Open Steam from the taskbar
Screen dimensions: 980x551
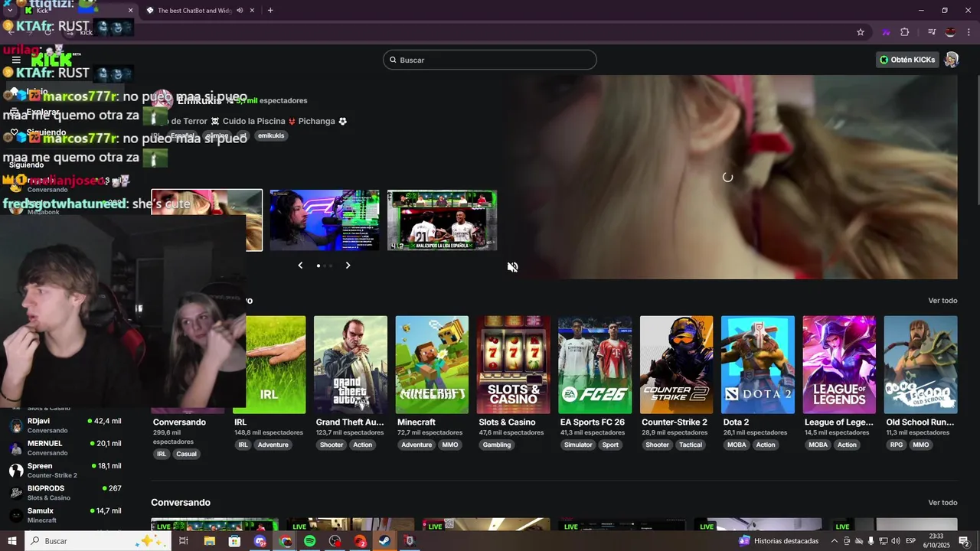click(384, 541)
